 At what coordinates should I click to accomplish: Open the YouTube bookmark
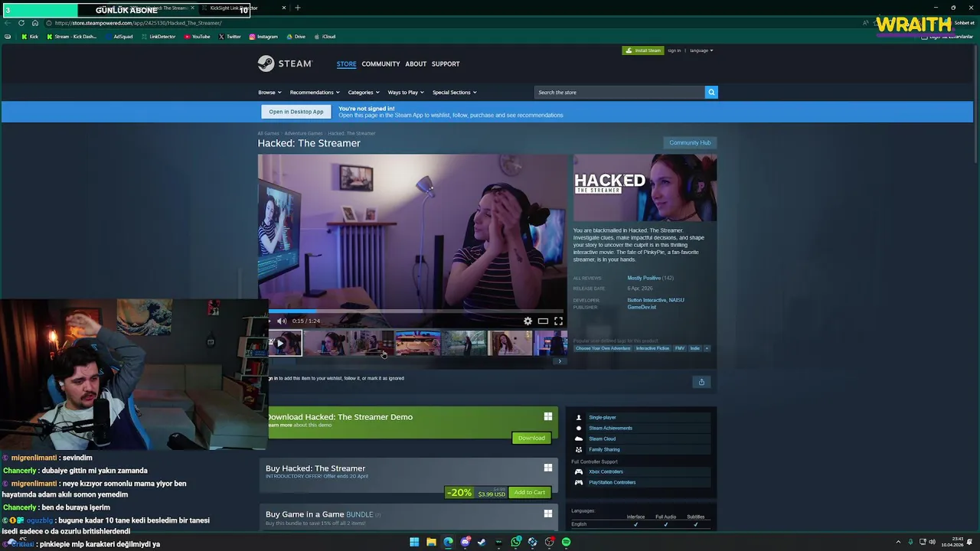tap(197, 37)
